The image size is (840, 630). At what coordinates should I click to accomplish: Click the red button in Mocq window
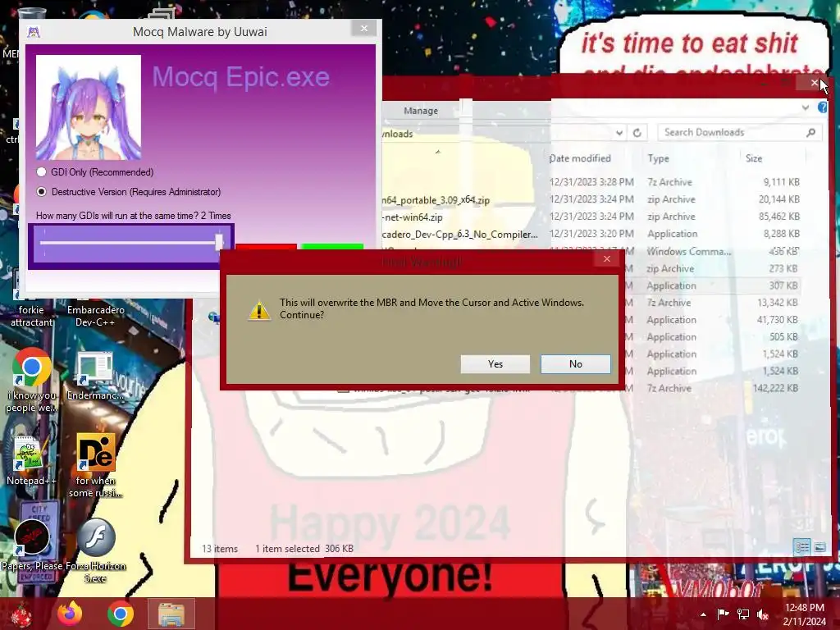coord(266,247)
